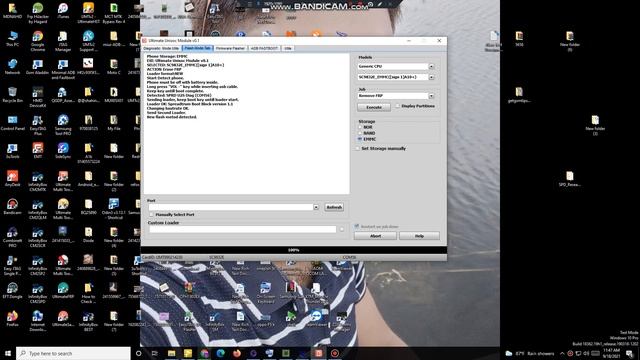Open the Network desktop icon

tap(12, 67)
